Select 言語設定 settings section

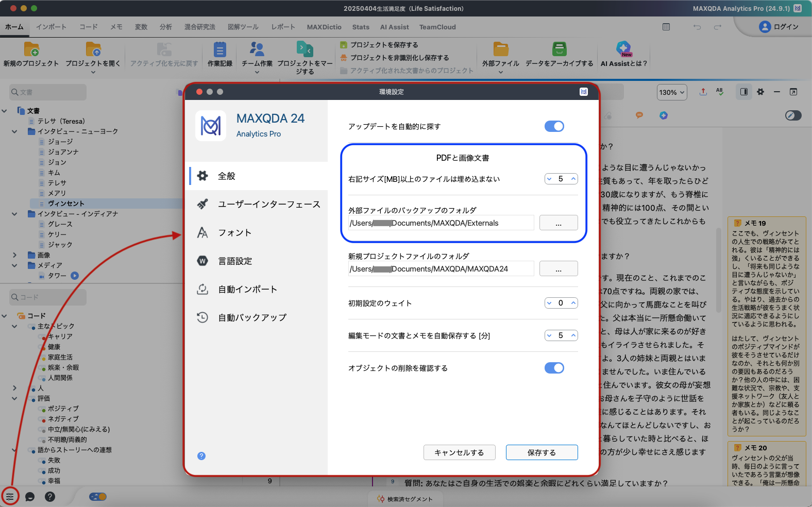257,261
